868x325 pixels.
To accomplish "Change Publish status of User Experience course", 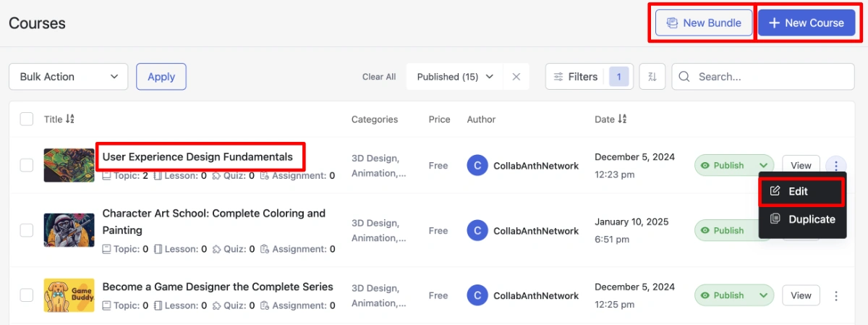I will click(x=734, y=165).
